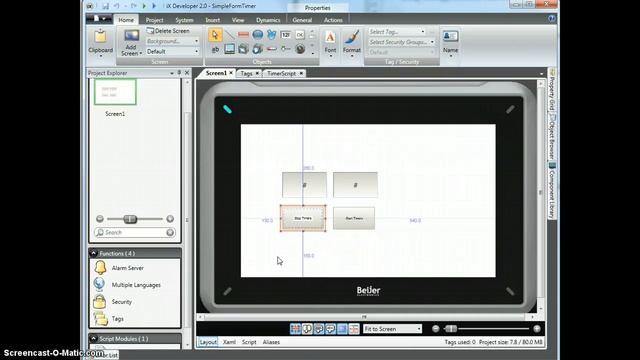Collapse the Script Modules (1) section
640x360 pixels.
93,339
